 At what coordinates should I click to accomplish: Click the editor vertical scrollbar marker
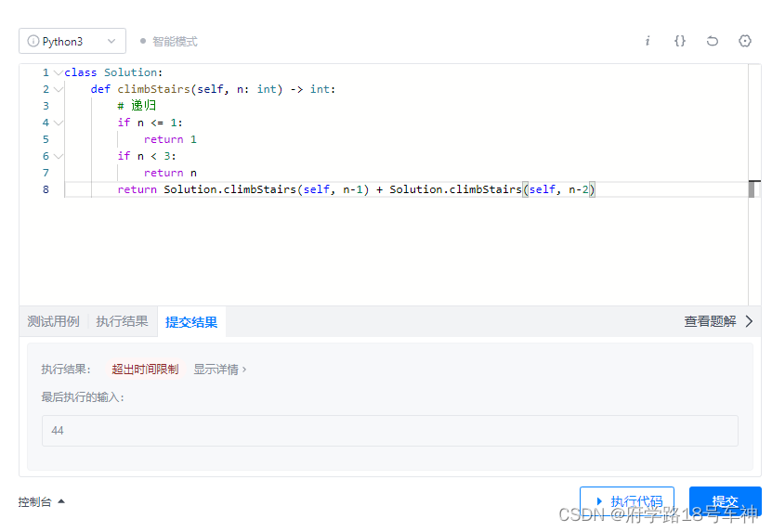click(752, 189)
